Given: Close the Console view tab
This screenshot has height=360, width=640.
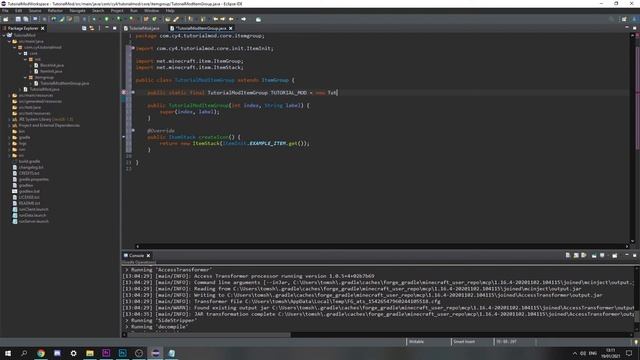Looking at the screenshot, I should 148,256.
